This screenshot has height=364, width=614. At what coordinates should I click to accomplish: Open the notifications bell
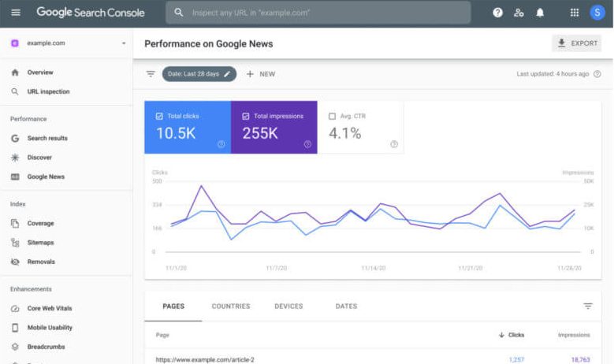(x=540, y=13)
